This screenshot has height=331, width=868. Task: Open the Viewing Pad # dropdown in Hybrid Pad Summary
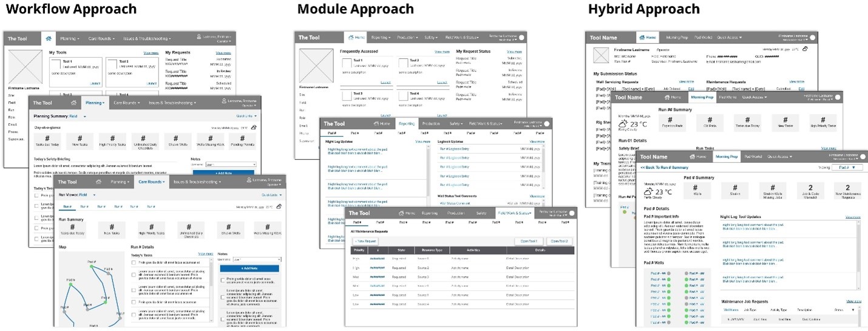[x=847, y=167]
